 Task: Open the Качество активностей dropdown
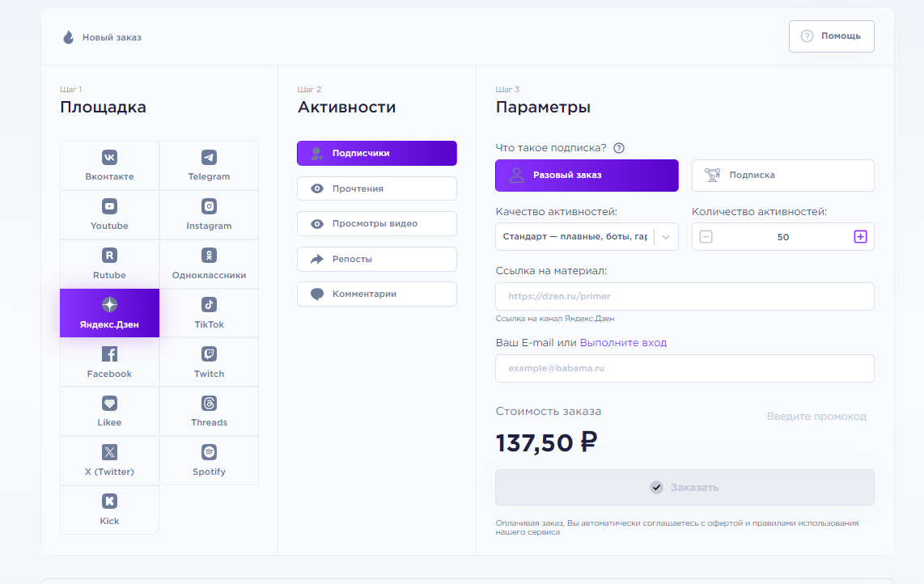point(587,237)
